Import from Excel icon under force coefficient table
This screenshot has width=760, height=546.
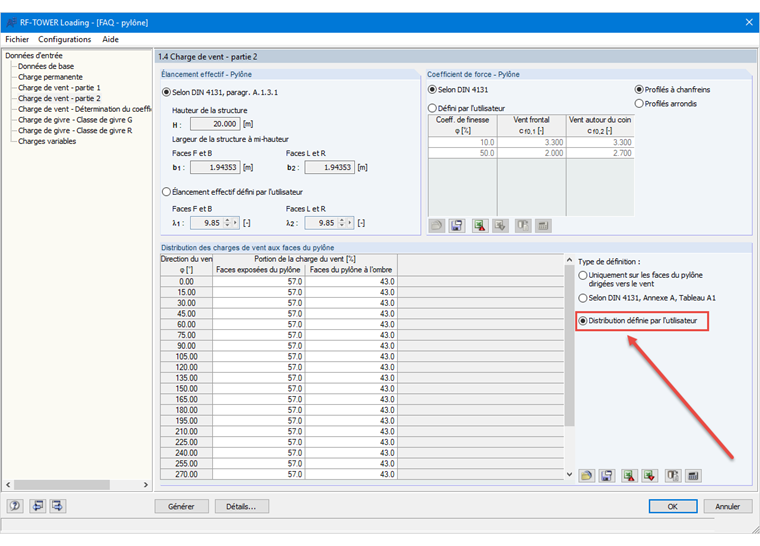pos(500,225)
